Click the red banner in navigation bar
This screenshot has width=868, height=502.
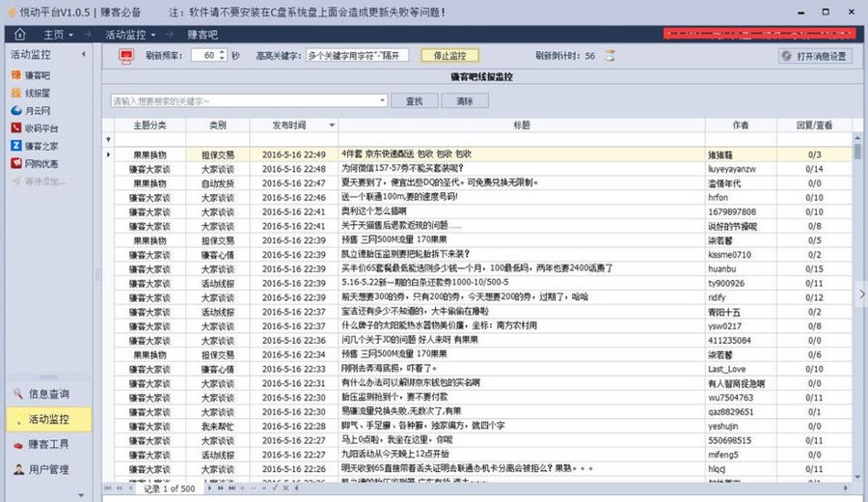[x=759, y=35]
